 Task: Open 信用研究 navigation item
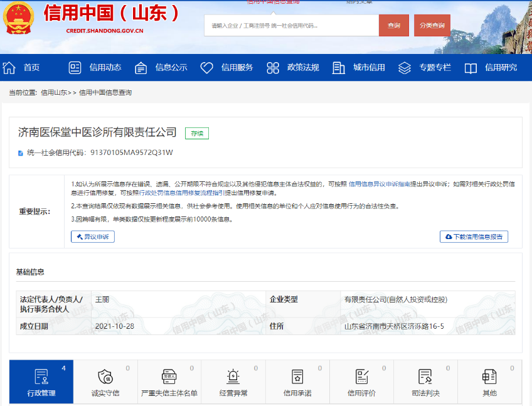[501, 68]
